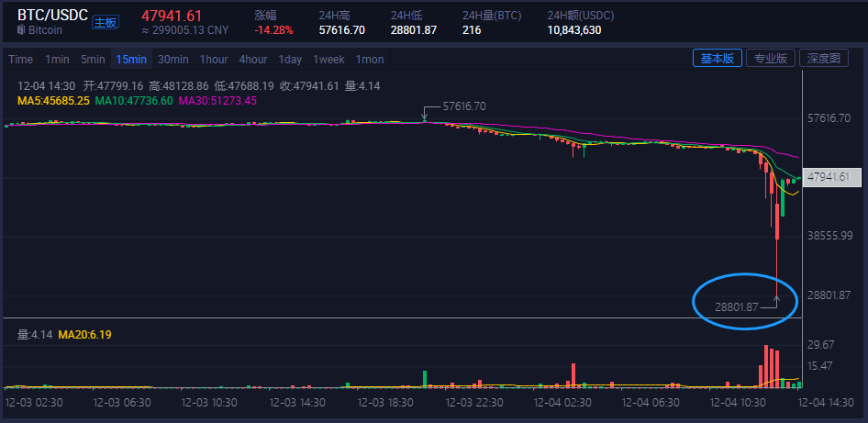Image resolution: width=868 pixels, height=423 pixels.
Task: Open the 深度图 depth chart
Action: (x=824, y=58)
